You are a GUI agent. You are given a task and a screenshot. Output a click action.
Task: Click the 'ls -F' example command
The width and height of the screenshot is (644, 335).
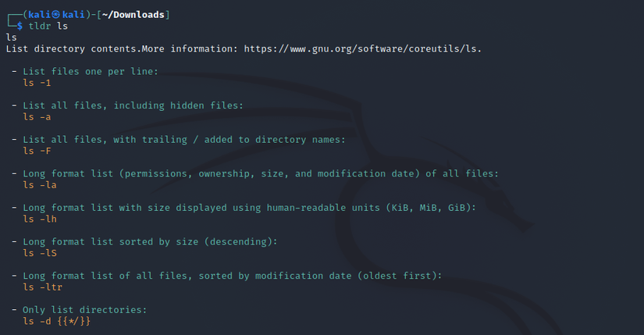pyautogui.click(x=37, y=151)
